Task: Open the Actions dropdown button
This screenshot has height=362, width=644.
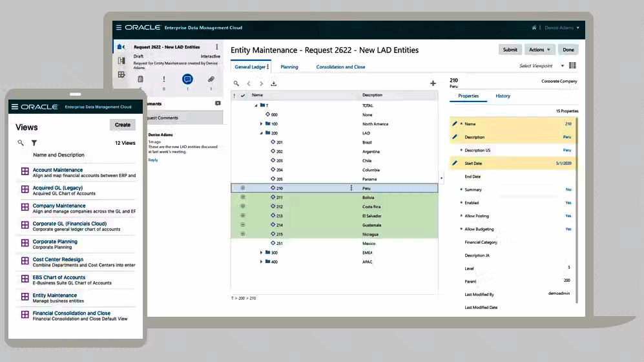Action: (x=540, y=50)
